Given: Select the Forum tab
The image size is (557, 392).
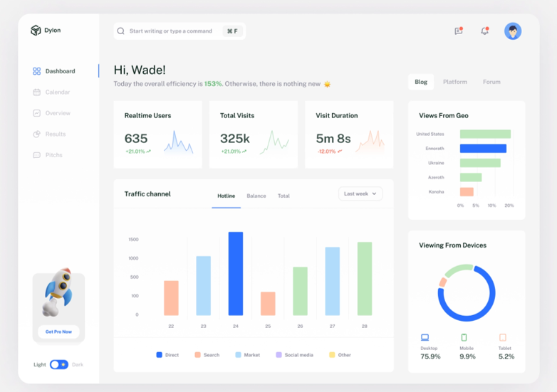Looking at the screenshot, I should (491, 82).
